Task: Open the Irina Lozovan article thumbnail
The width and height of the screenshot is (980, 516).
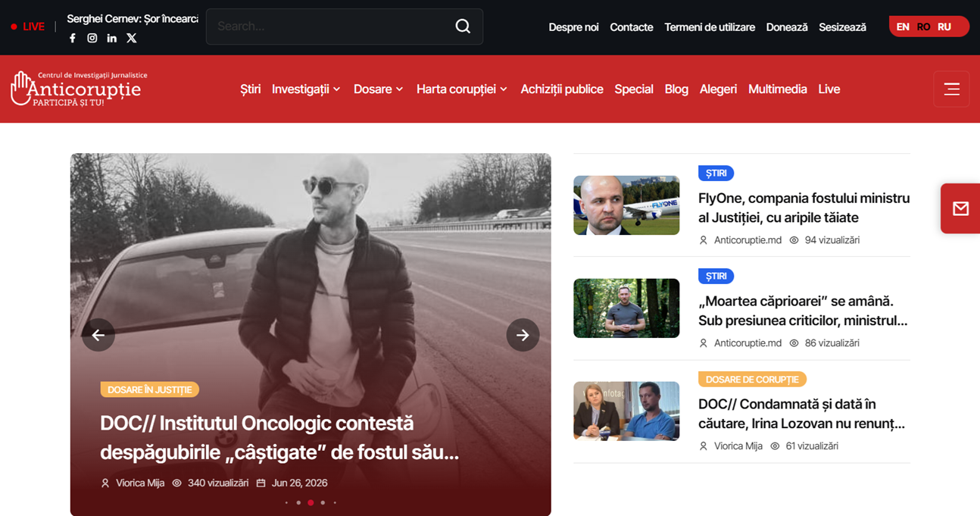Action: click(626, 411)
